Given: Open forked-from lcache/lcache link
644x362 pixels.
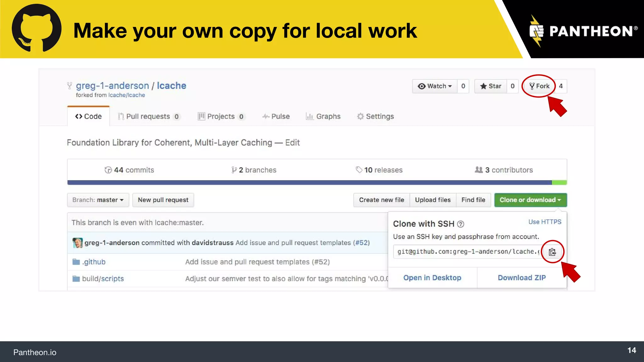Looking at the screenshot, I should (x=127, y=95).
